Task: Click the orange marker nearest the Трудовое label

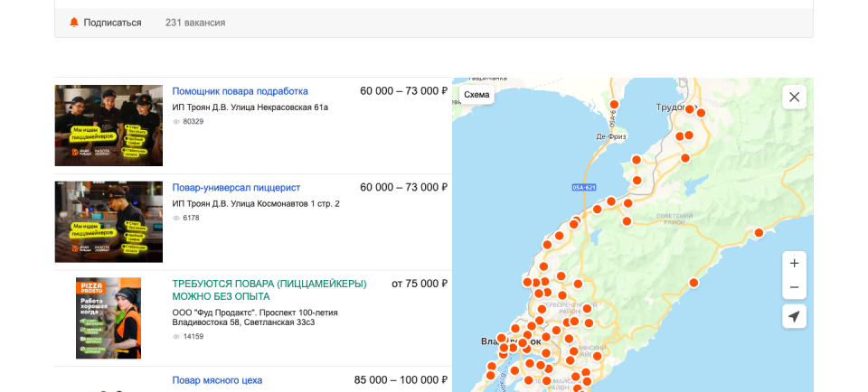Action: pos(690,109)
